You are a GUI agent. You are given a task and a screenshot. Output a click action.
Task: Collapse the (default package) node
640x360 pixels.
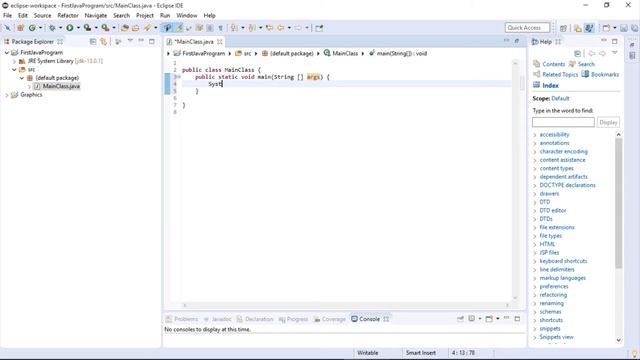click(x=22, y=78)
